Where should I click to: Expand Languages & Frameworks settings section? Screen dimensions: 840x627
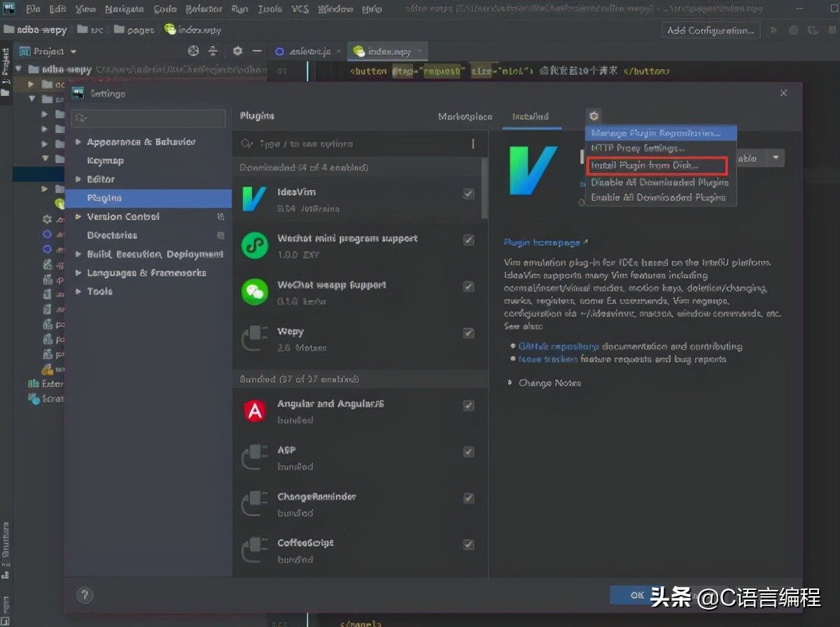click(x=78, y=273)
